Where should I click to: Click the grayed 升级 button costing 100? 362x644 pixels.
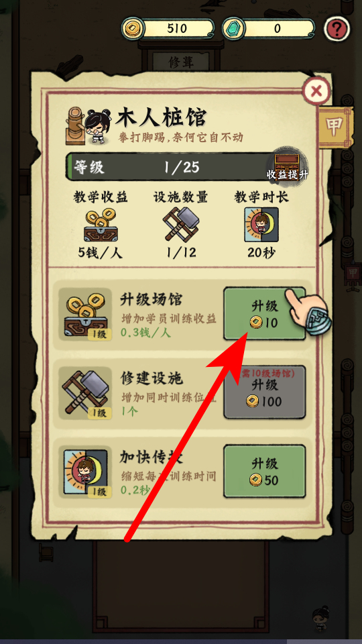point(265,392)
